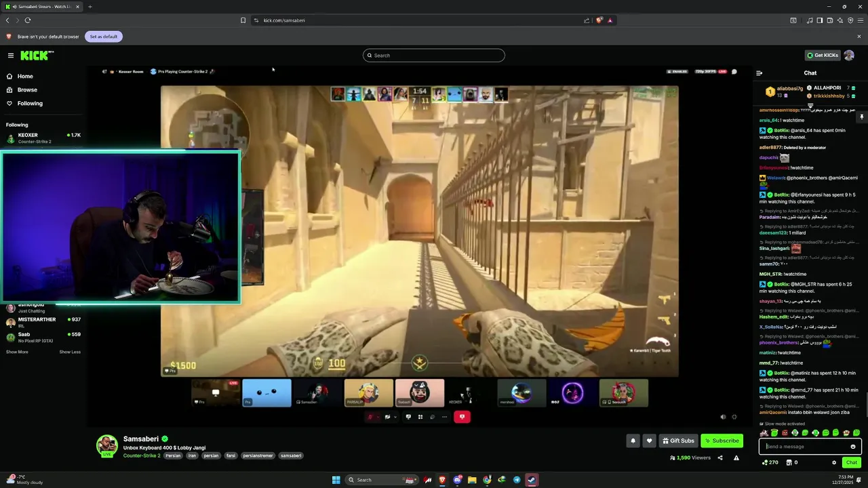
Task: Open Saab channel in sidebar
Action: 43,337
